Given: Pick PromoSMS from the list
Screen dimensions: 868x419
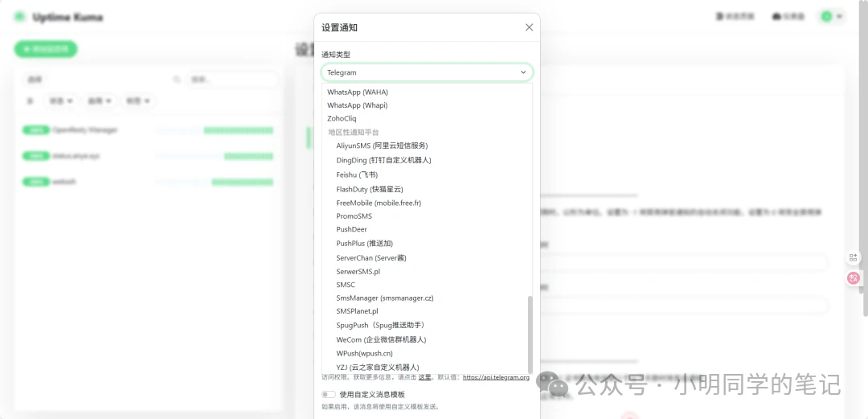Looking at the screenshot, I should (x=354, y=216).
